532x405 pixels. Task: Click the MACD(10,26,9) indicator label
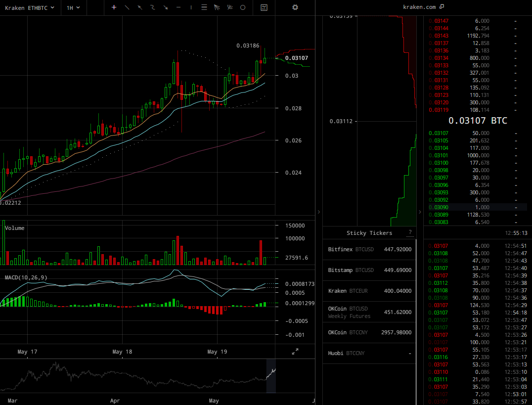point(26,277)
